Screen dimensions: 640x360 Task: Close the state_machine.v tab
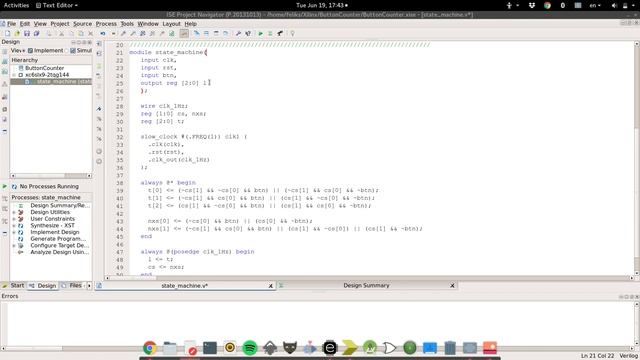[271, 286]
